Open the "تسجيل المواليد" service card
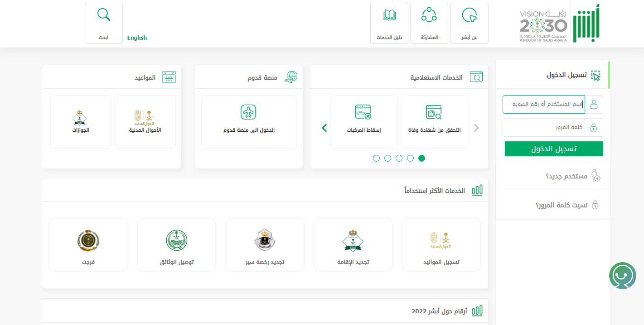Image resolution: width=644 pixels, height=325 pixels. tap(441, 245)
